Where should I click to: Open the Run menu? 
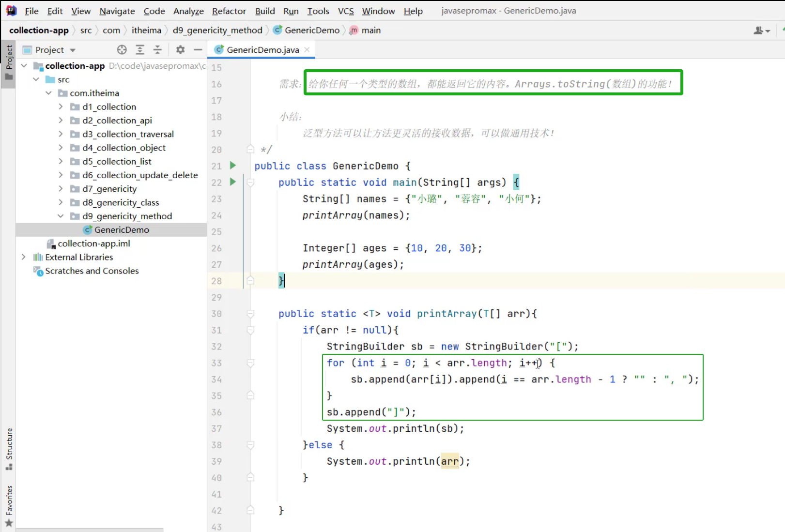tap(291, 11)
